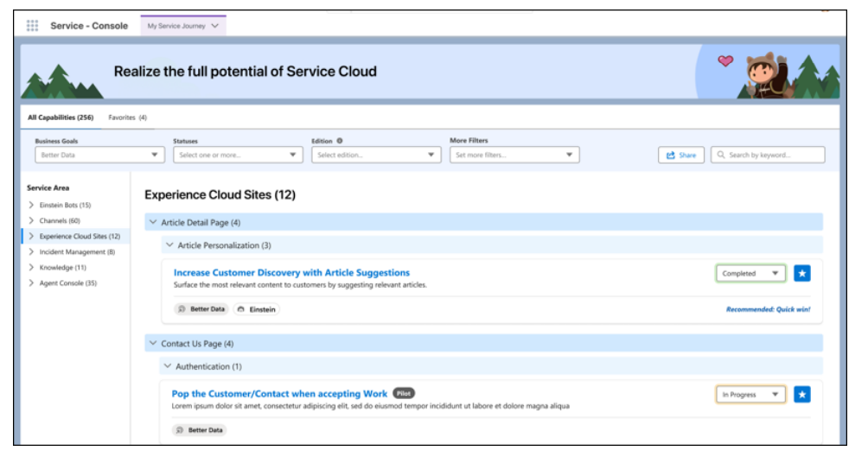Open the Statuses dropdown
Screen dimensions: 868x457
(x=237, y=156)
